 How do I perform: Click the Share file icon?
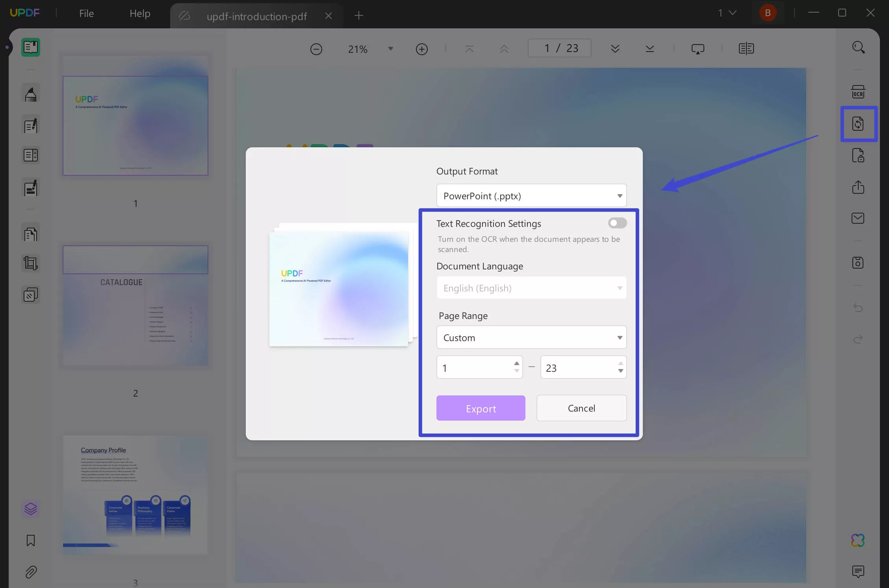[x=858, y=187]
